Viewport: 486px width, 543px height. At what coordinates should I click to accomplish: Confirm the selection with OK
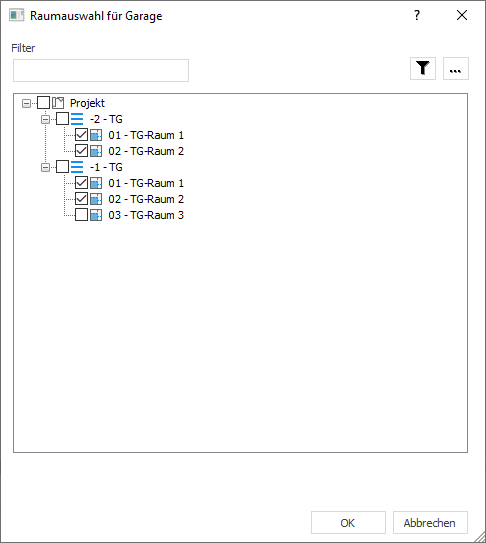click(x=348, y=523)
